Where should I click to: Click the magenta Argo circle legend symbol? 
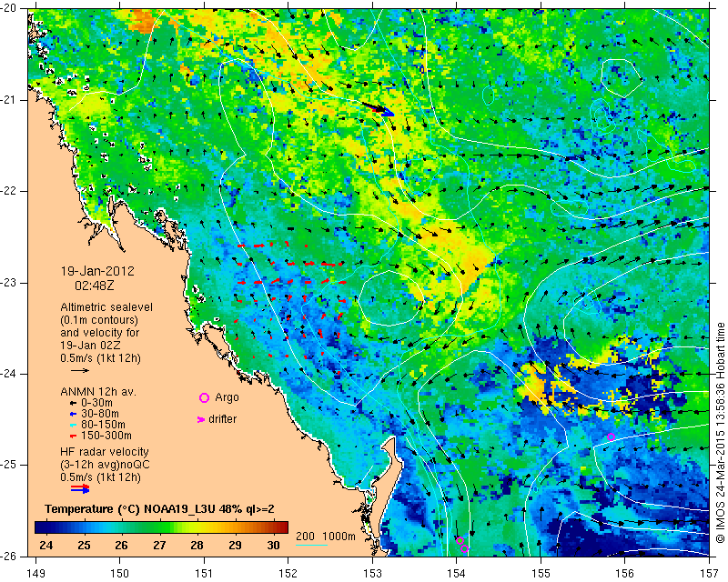tap(204, 397)
